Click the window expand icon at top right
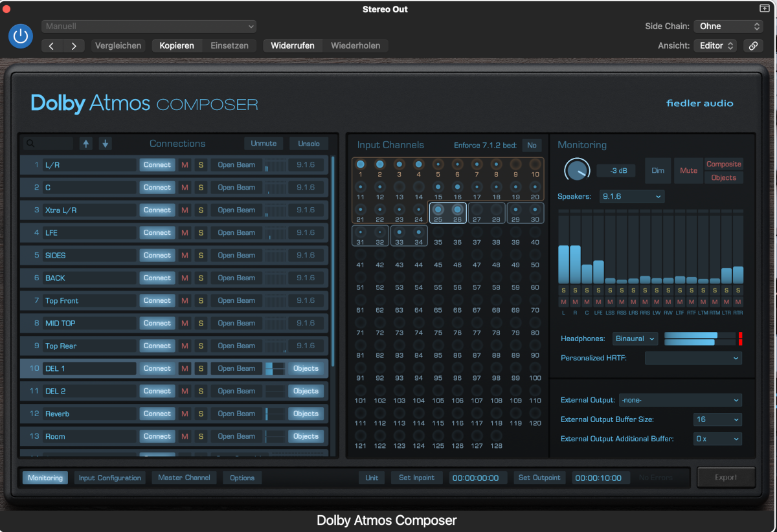The width and height of the screenshot is (777, 532). pos(764,8)
